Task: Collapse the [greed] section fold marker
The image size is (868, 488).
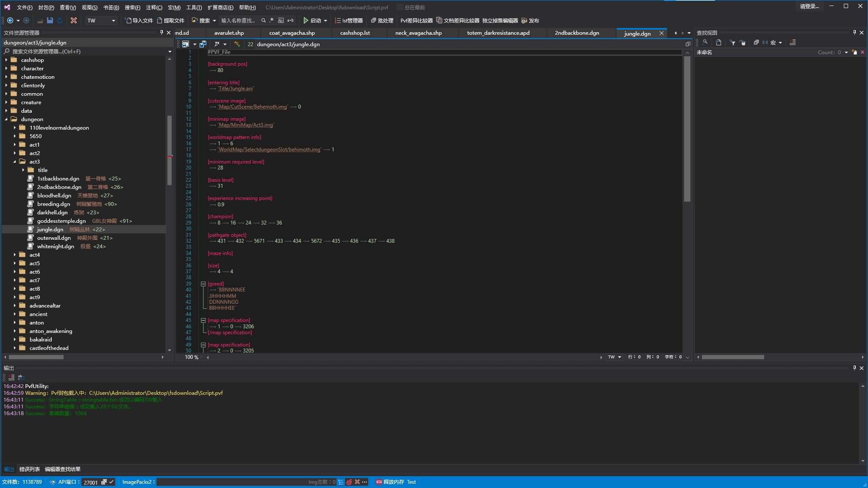Action: 203,284
